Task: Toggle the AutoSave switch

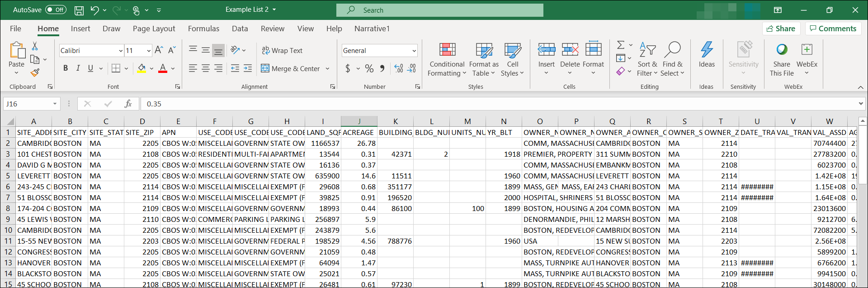Action: pyautogui.click(x=55, y=10)
